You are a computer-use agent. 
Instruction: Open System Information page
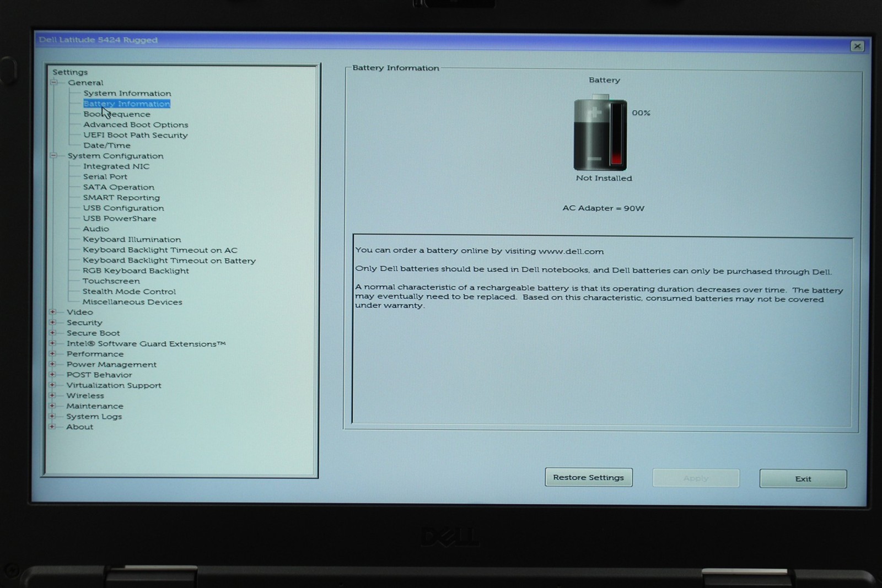click(127, 93)
